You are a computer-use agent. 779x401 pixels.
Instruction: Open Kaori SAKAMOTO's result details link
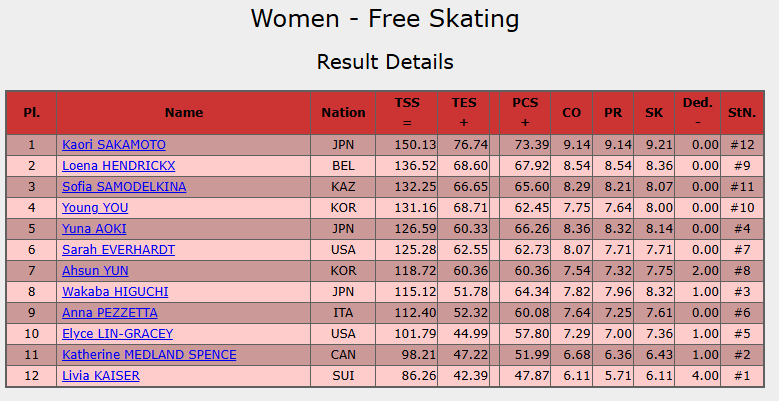tap(113, 145)
